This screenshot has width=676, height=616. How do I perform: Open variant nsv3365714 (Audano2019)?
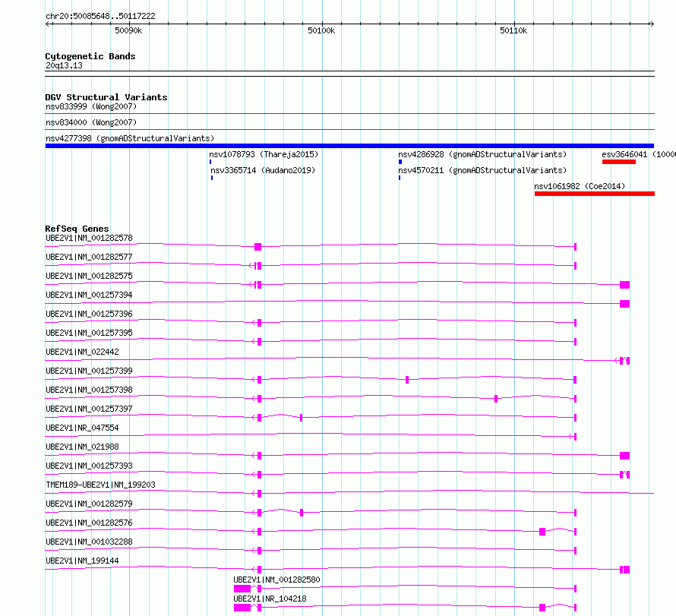[263, 170]
